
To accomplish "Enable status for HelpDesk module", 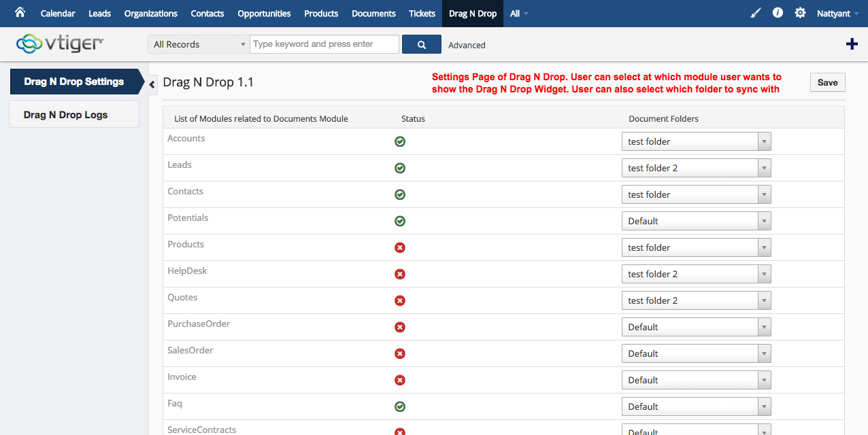I will tap(400, 274).
